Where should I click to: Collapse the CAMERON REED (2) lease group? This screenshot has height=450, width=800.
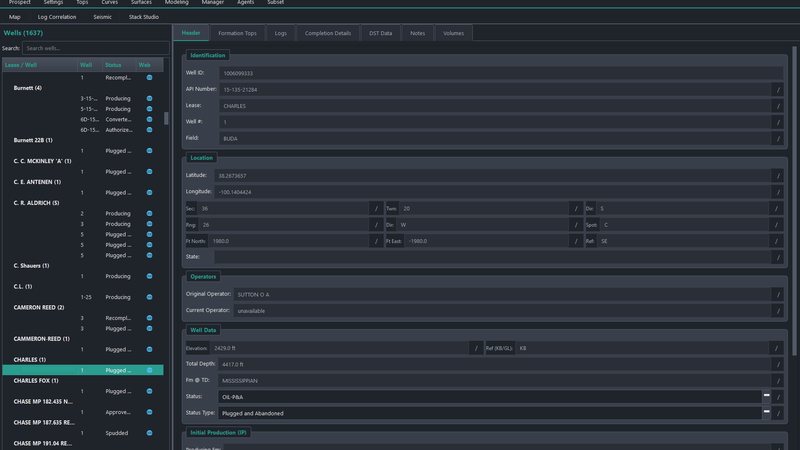[x=39, y=307]
